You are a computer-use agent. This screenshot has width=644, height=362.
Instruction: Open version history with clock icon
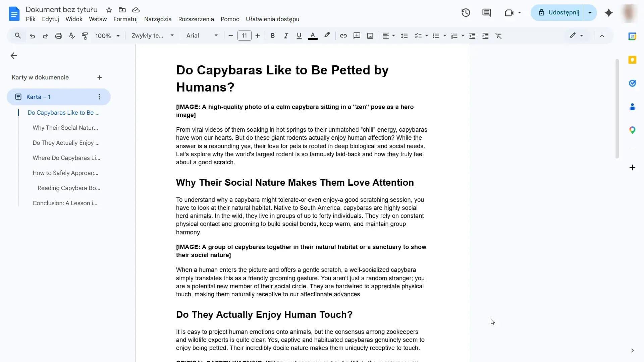click(466, 12)
